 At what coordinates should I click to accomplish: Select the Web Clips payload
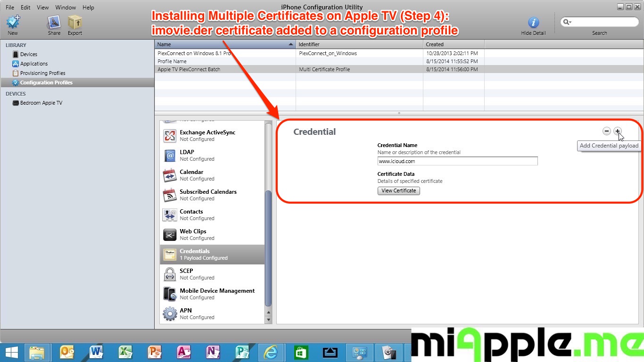click(x=193, y=234)
